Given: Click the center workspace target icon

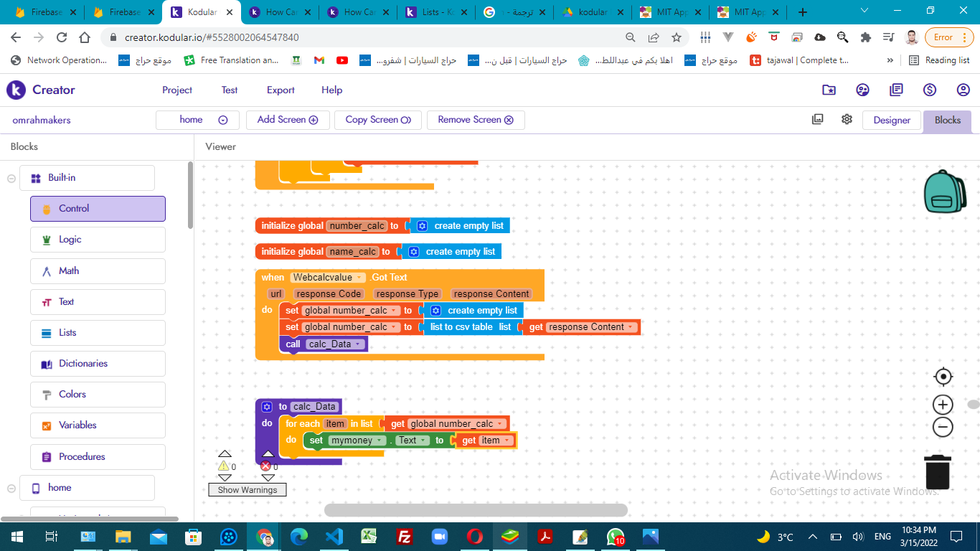Looking at the screenshot, I should click(943, 377).
